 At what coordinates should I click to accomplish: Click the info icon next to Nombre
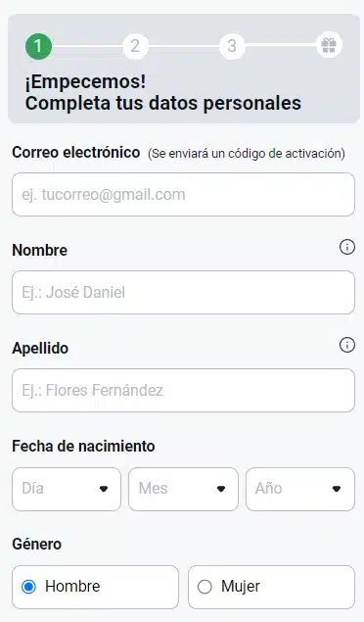[347, 248]
